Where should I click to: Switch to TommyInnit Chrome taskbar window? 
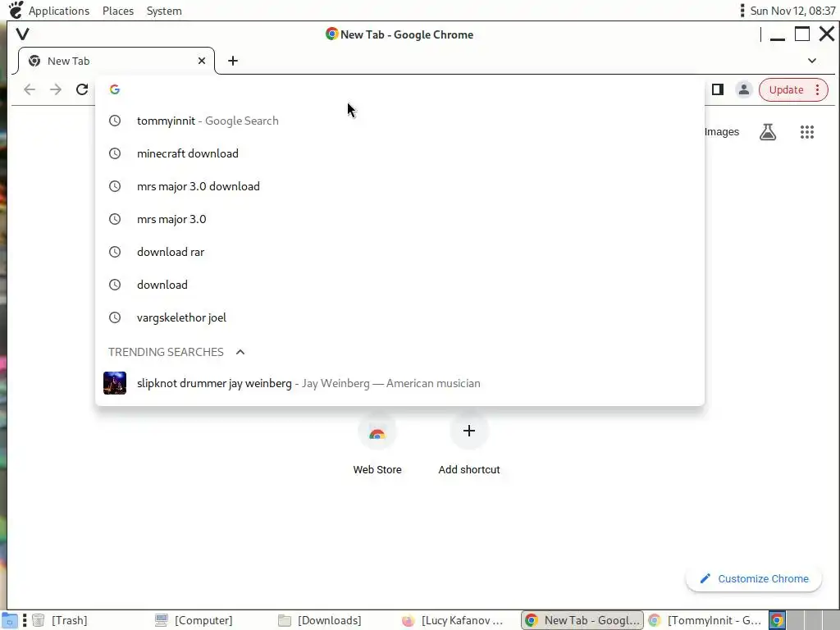[705, 620]
